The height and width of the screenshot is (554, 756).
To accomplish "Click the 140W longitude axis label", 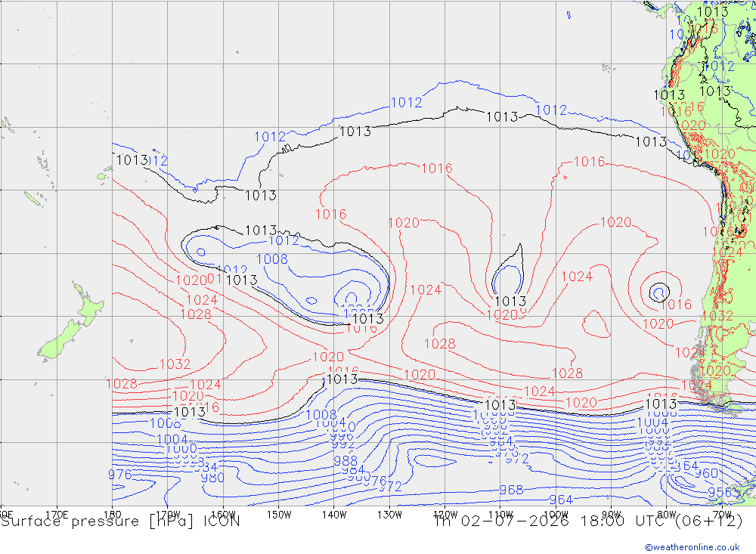I will (x=334, y=515).
